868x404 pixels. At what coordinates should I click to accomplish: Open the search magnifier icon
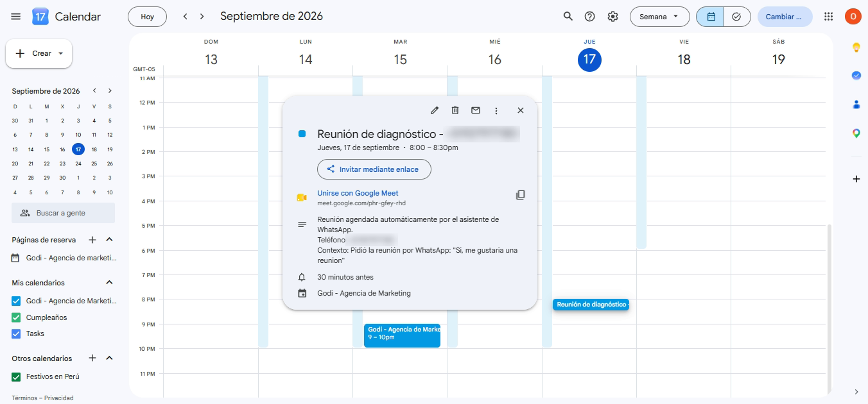(568, 17)
